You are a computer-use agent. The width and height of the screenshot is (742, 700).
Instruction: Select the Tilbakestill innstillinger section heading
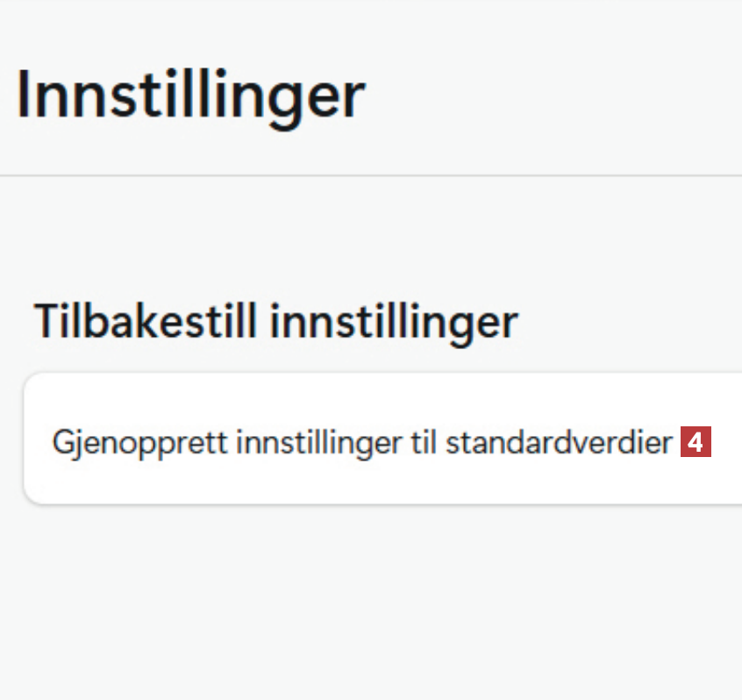pyautogui.click(x=275, y=322)
